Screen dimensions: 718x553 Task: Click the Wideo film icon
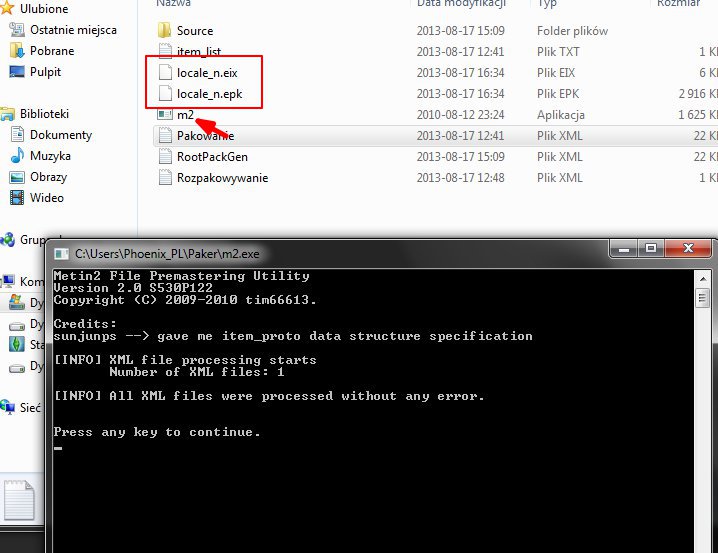coord(17,198)
